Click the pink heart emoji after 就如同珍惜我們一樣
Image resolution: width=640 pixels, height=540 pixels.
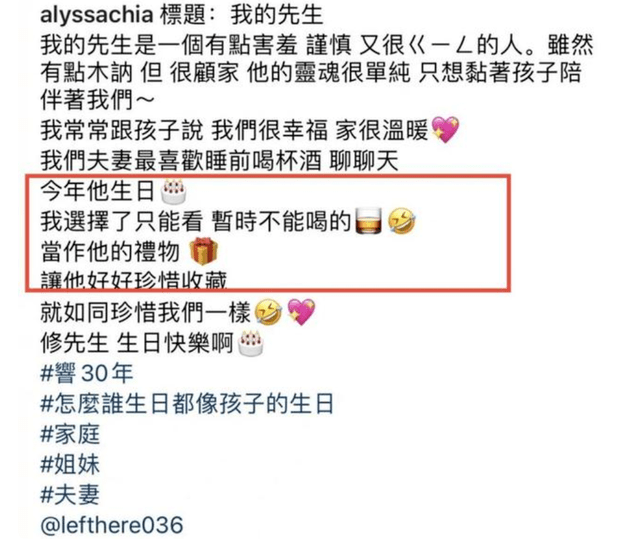(301, 313)
